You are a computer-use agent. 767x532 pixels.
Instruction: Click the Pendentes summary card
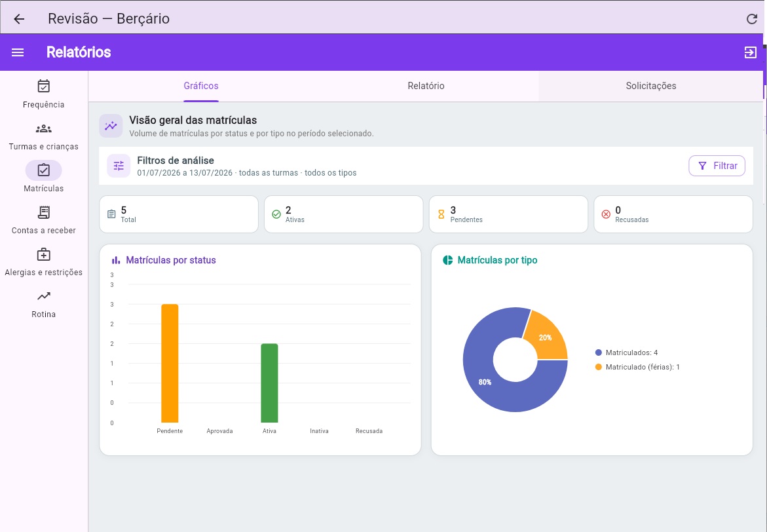click(x=508, y=214)
